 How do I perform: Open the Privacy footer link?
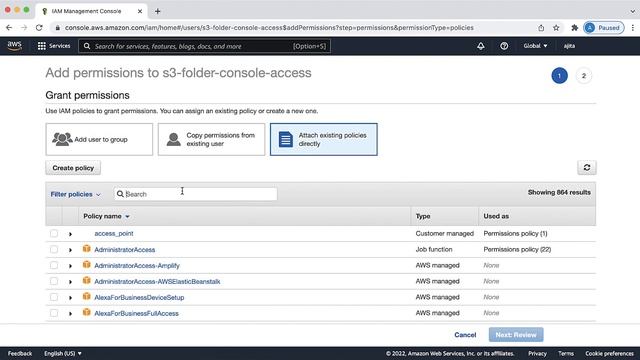pyautogui.click(x=537, y=353)
